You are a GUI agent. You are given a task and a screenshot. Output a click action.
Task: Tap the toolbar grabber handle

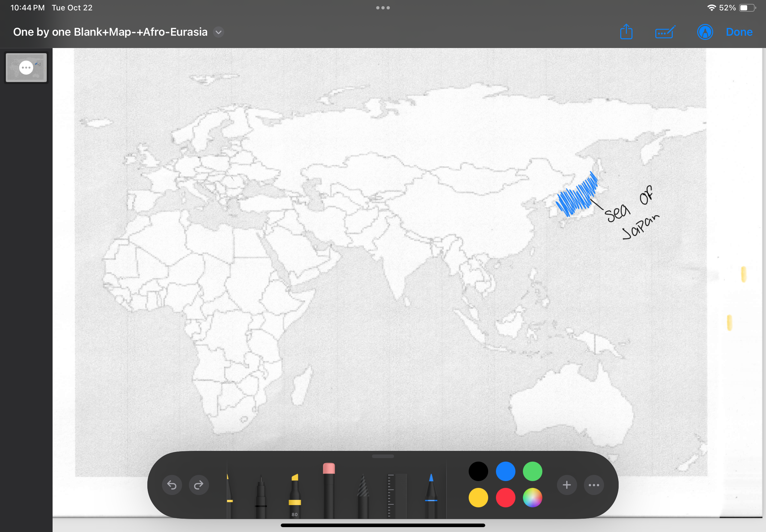click(383, 456)
